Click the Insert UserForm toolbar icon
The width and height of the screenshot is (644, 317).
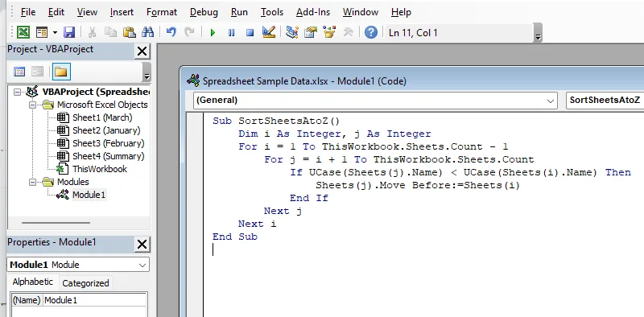[42, 32]
